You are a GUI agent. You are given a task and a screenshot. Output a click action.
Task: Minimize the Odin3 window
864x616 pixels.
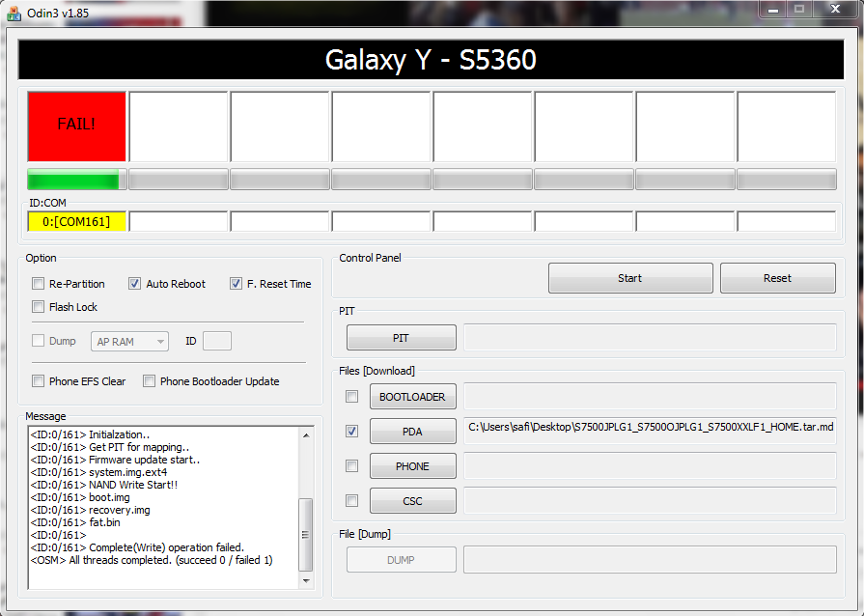coord(773,10)
